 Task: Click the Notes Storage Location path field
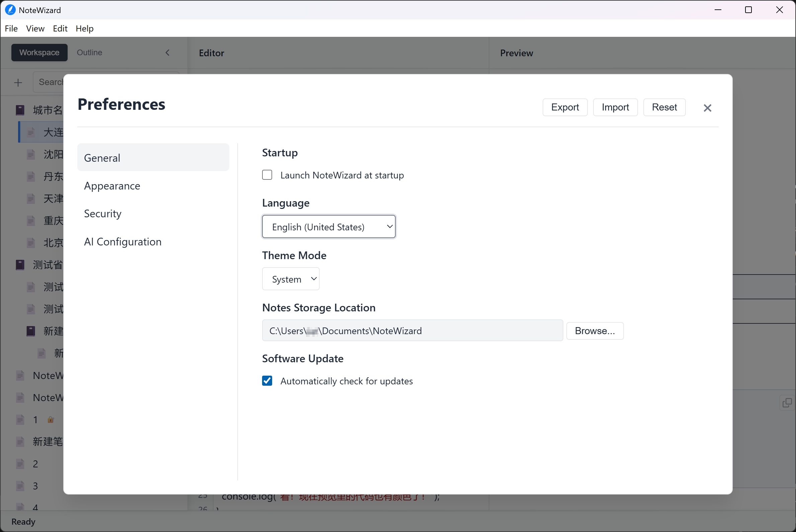point(412,330)
